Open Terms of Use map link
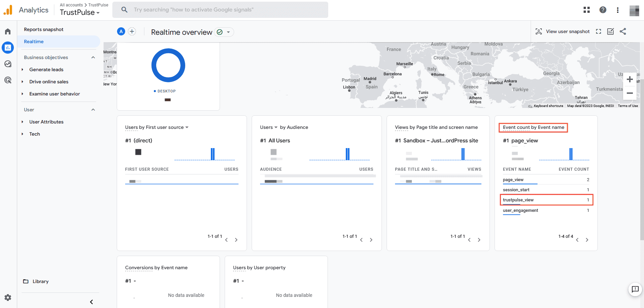The image size is (644, 308). pyautogui.click(x=628, y=106)
